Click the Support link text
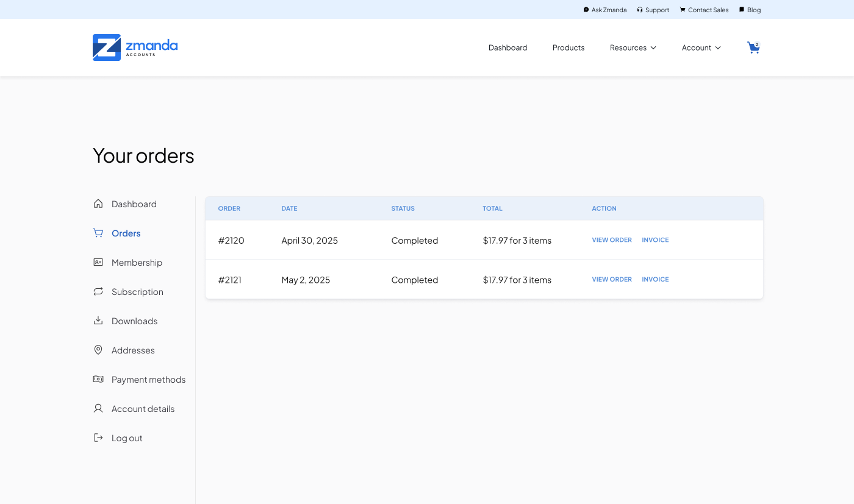This screenshot has height=504, width=854. tap(657, 10)
